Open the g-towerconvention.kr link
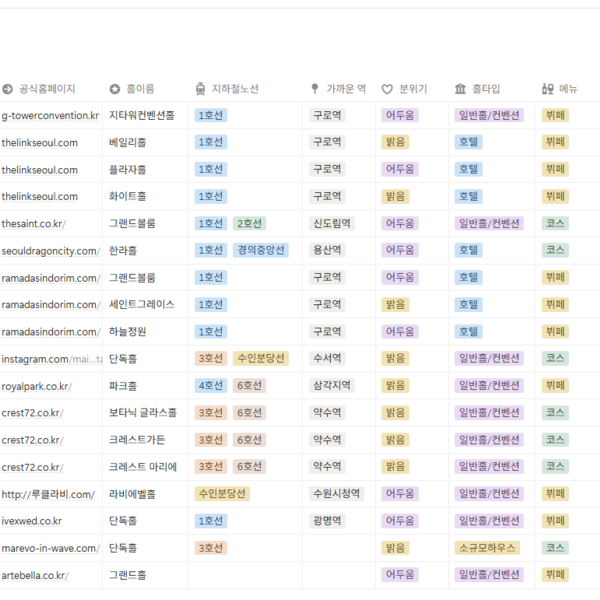 pyautogui.click(x=50, y=116)
